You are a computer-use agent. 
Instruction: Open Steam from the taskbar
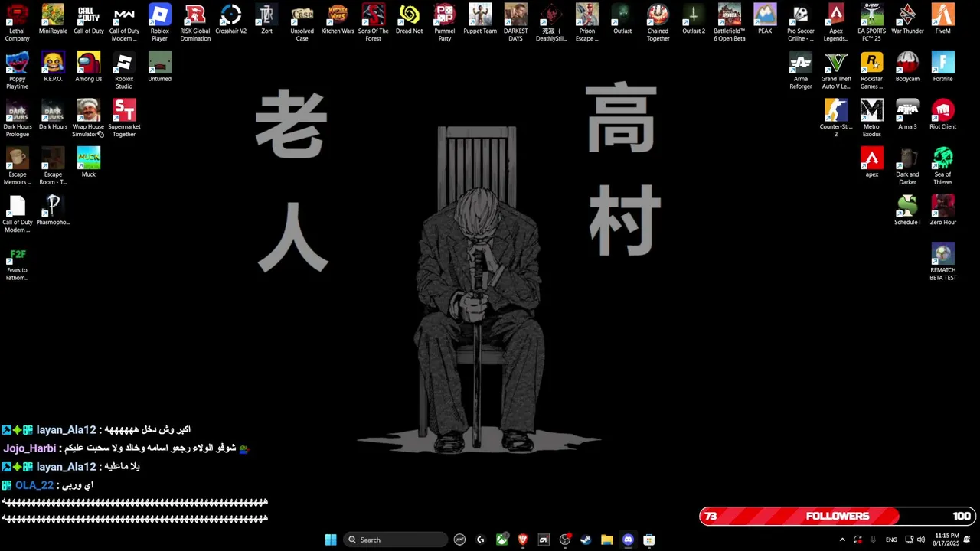pyautogui.click(x=586, y=540)
